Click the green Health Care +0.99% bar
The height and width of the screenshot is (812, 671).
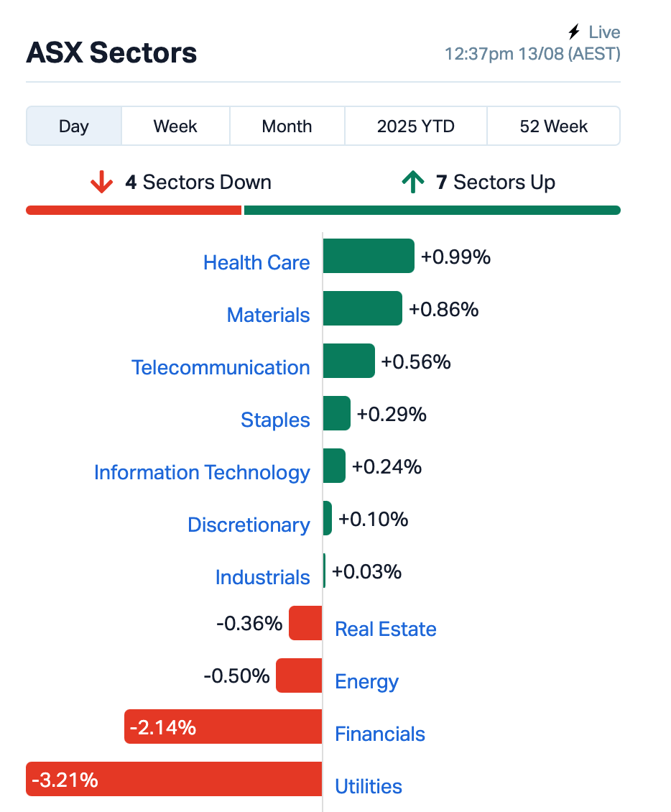pyautogui.click(x=369, y=257)
